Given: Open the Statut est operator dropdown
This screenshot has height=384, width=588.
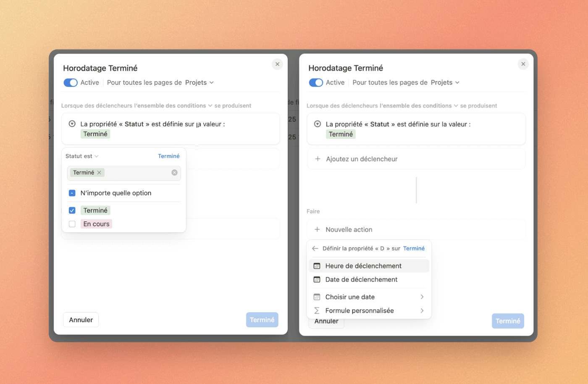Looking at the screenshot, I should [82, 156].
